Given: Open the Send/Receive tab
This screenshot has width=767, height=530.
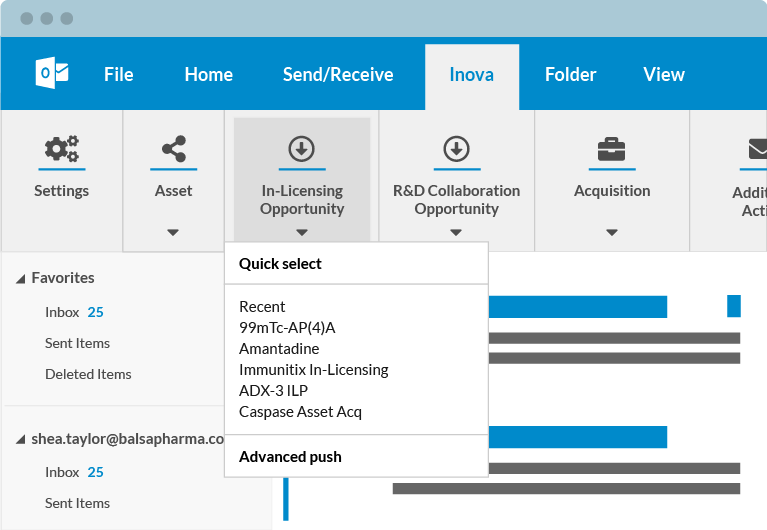Looking at the screenshot, I should 338,74.
